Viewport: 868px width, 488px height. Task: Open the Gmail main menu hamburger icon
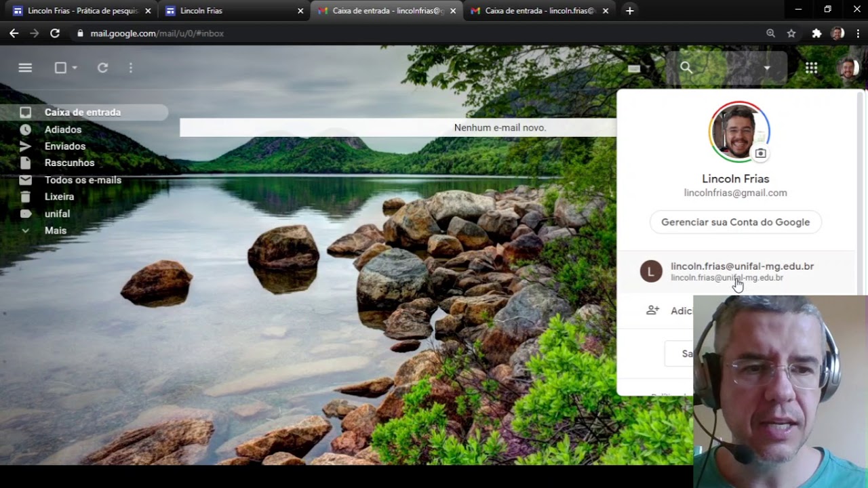[x=25, y=68]
